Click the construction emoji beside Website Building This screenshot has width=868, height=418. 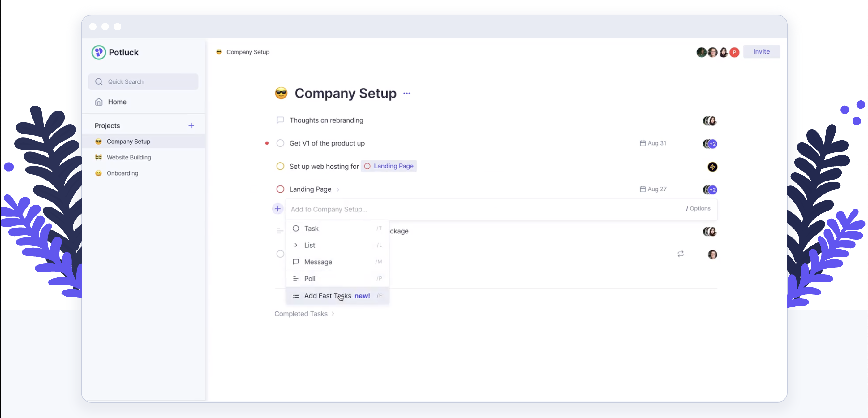[98, 157]
